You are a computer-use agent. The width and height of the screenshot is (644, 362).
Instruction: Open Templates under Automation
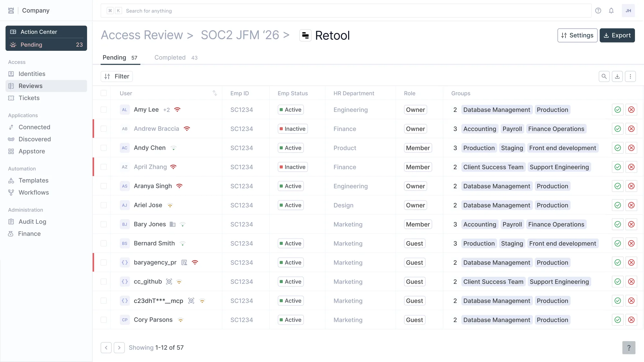tap(46, 181)
